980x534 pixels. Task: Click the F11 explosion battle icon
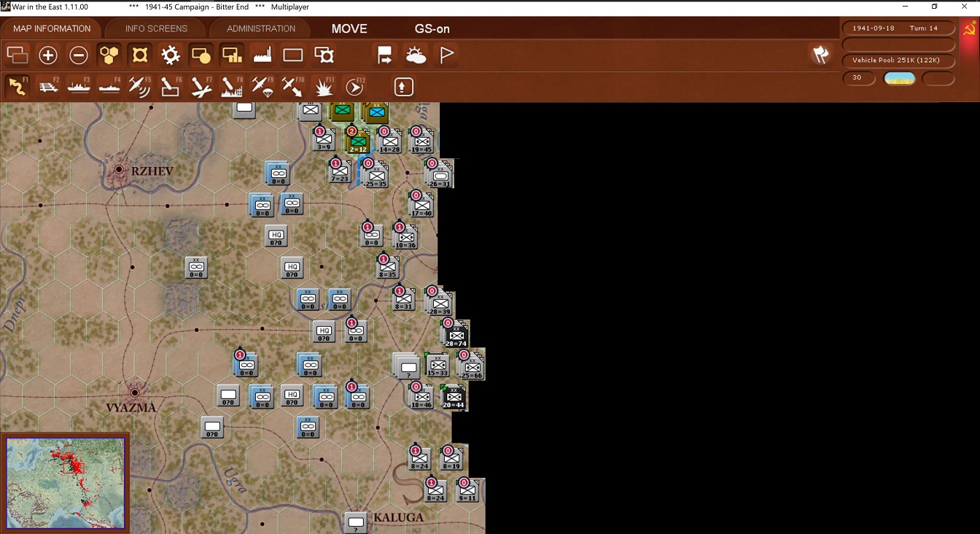[324, 86]
